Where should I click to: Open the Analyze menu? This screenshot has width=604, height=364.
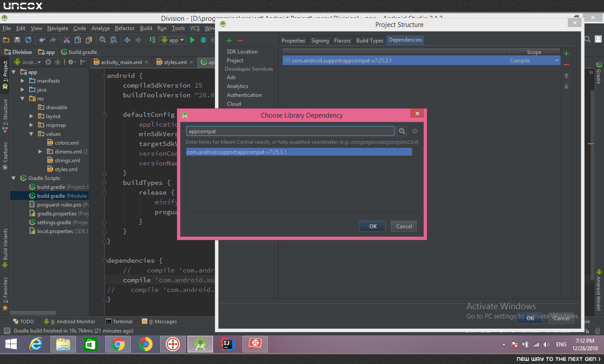pos(100,28)
